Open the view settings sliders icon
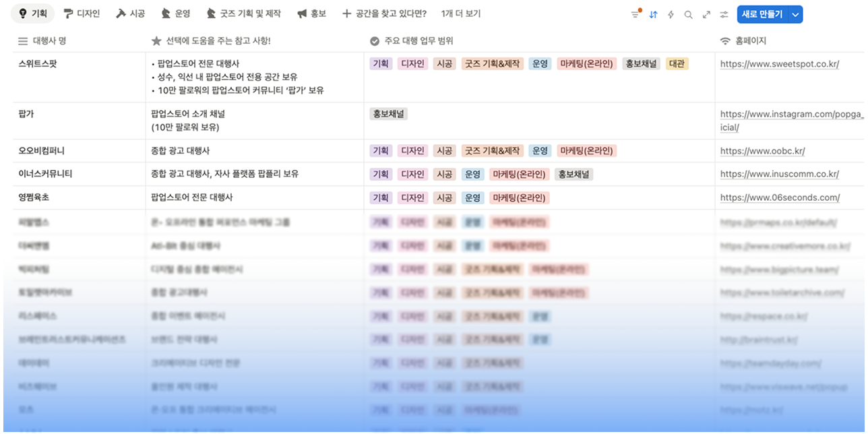The width and height of the screenshot is (868, 434). pyautogui.click(x=724, y=14)
